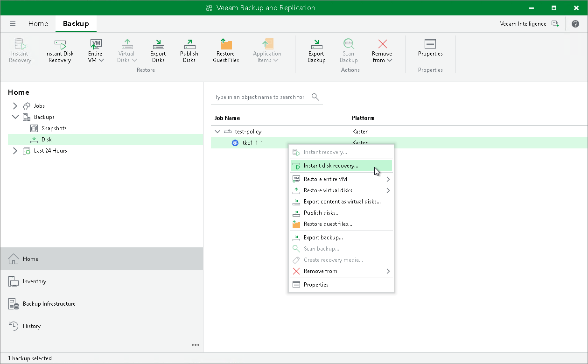
Task: Open Restore entire VM submenu
Action: click(x=341, y=179)
